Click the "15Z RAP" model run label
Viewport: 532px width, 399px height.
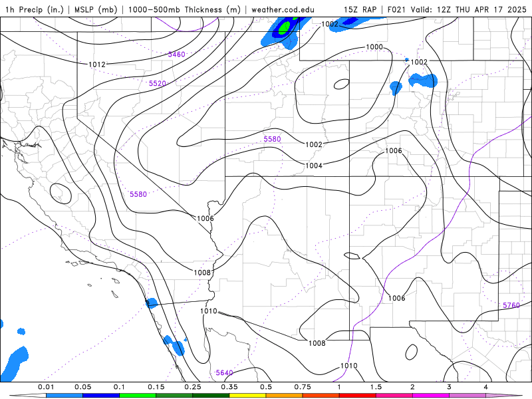[360, 9]
